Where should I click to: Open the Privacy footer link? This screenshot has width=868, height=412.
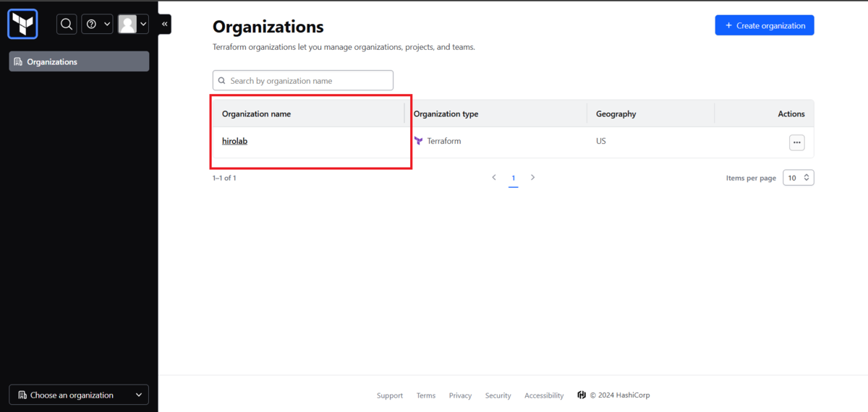pyautogui.click(x=460, y=395)
